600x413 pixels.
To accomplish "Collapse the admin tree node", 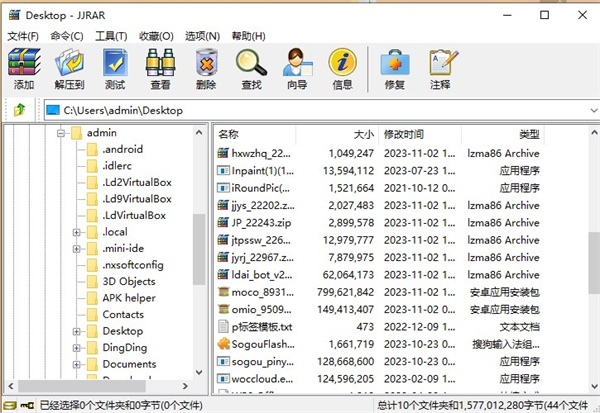I will (x=60, y=133).
